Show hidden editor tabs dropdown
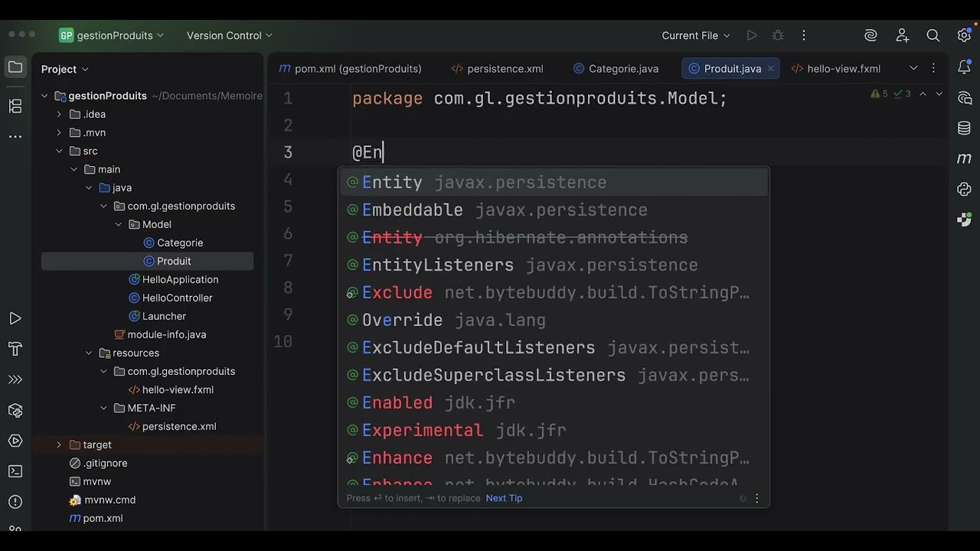Screen dimensions: 980x551 pyautogui.click(x=913, y=68)
